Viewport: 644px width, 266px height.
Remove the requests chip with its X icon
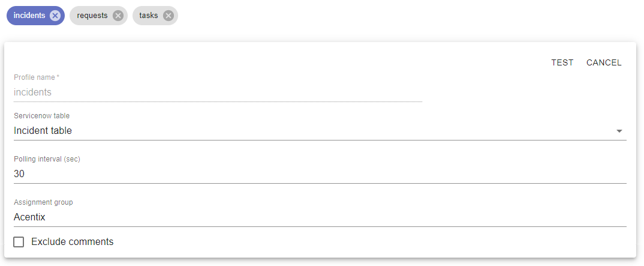click(118, 16)
